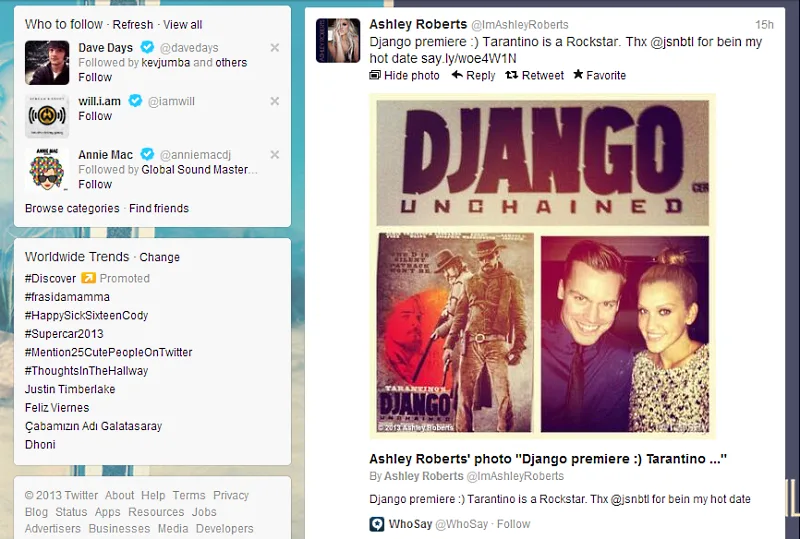Viewport: 800px width, 539px height.
Task: Refresh the Who to follow list
Action: tap(133, 24)
